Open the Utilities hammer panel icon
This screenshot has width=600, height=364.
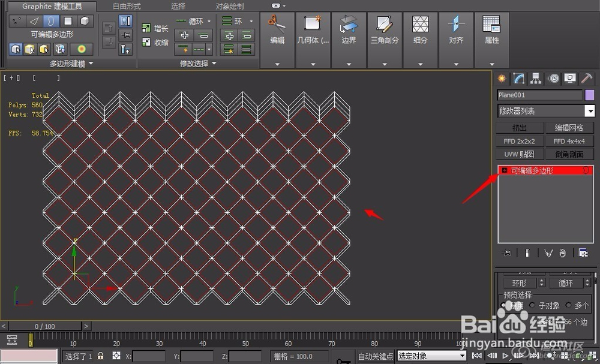coord(587,79)
